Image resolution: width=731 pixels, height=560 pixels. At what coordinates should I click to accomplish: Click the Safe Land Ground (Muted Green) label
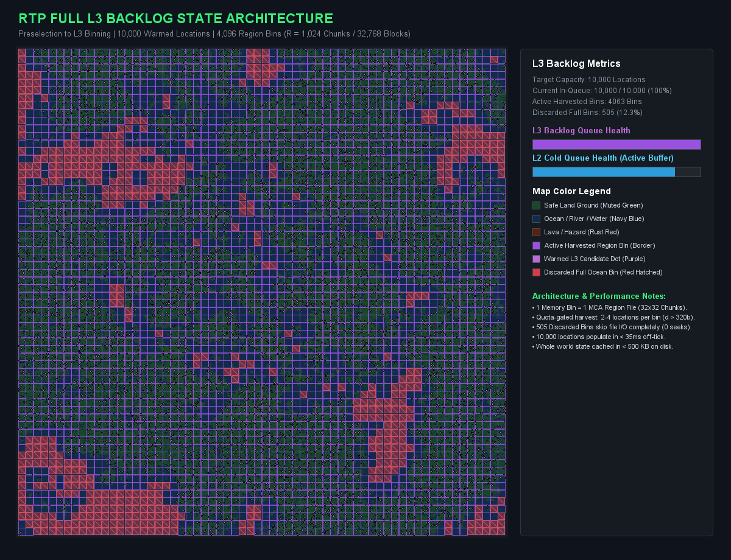tap(593, 205)
